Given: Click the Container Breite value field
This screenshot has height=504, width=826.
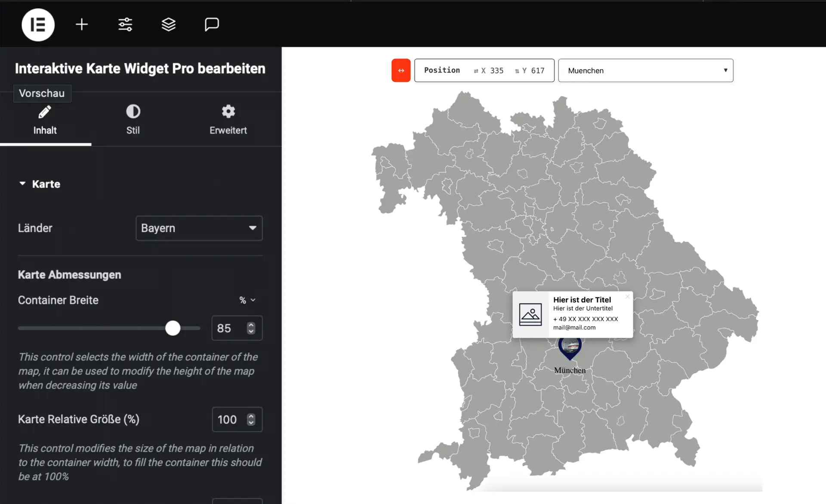Looking at the screenshot, I should [237, 328].
